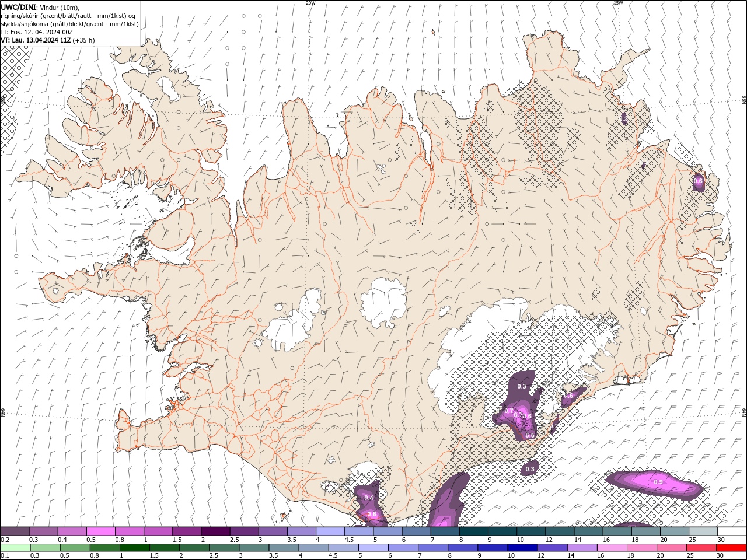Screen dimensions: 747x560
Task: Pick the pink rain-scale swatch labeled 18
Action: pyautogui.click(x=641, y=548)
